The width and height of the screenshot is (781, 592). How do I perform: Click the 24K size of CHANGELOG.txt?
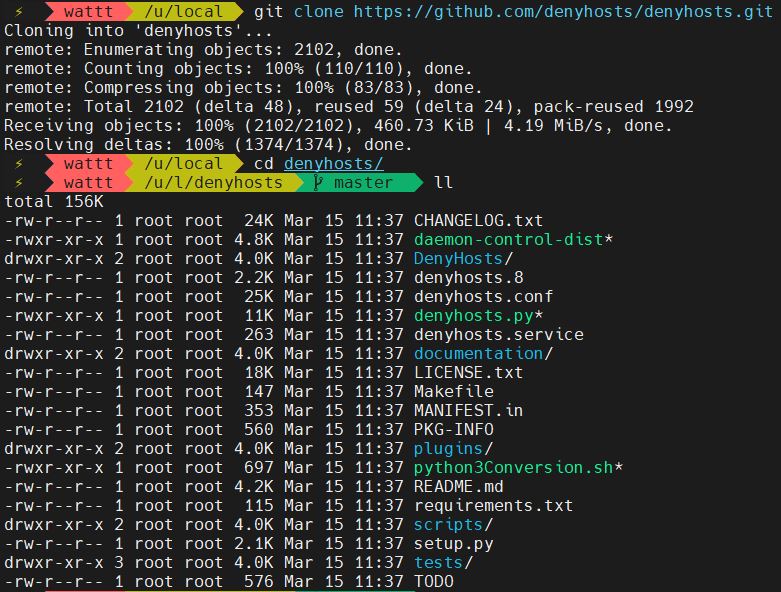259,221
